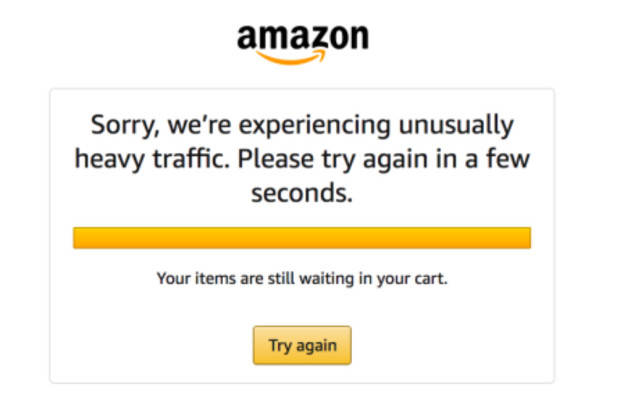The image size is (641, 405).
Task: Click the Amazon logo
Action: pos(302,42)
